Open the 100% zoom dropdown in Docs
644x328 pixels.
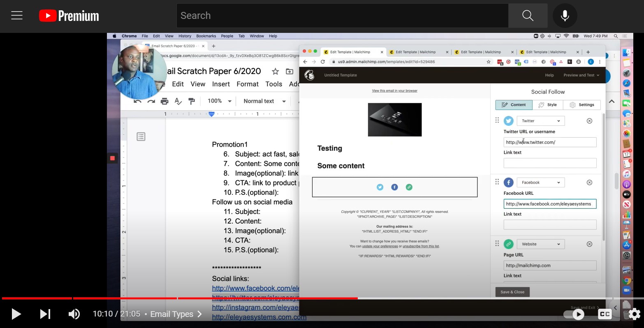coord(220,101)
